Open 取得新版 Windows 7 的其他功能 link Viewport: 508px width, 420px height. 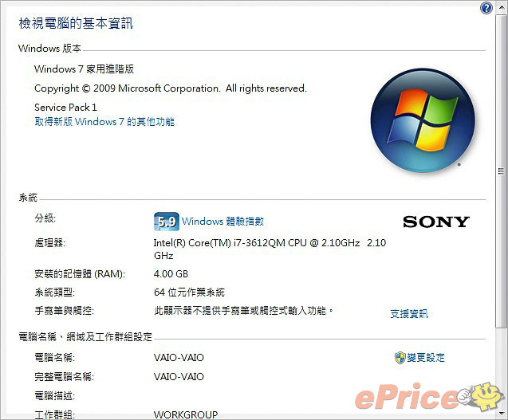click(104, 122)
